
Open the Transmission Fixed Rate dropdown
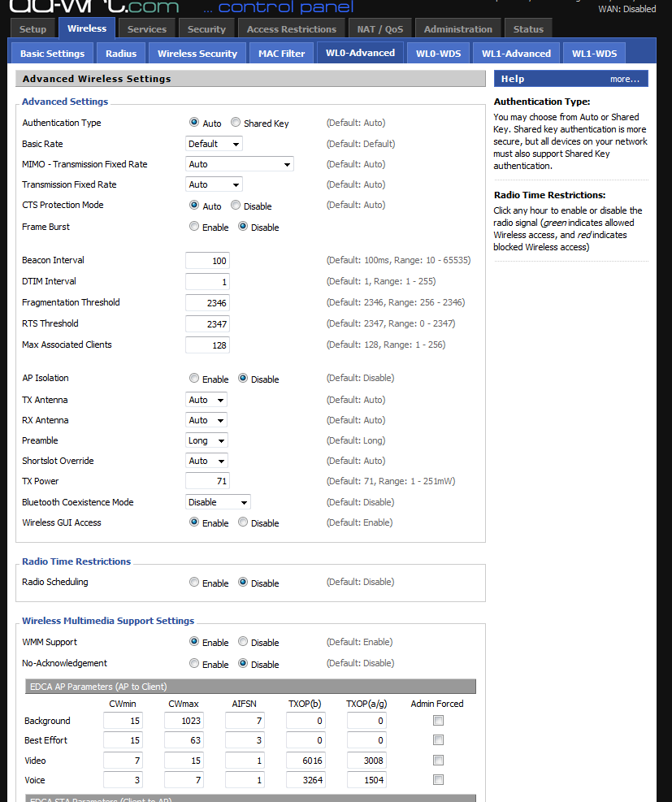pyautogui.click(x=214, y=184)
